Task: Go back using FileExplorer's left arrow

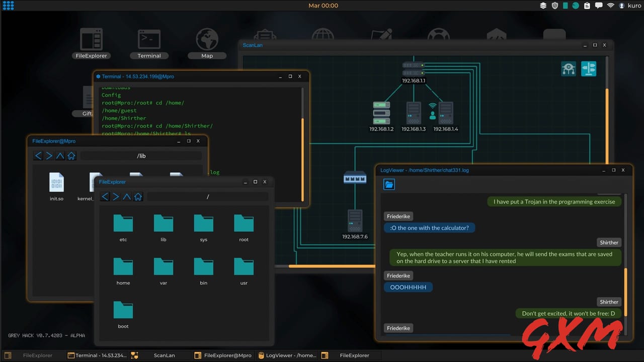Action: click(105, 197)
